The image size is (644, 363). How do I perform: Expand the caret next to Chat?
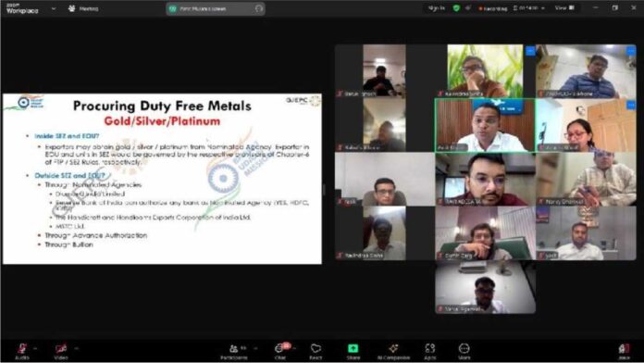[294, 348]
